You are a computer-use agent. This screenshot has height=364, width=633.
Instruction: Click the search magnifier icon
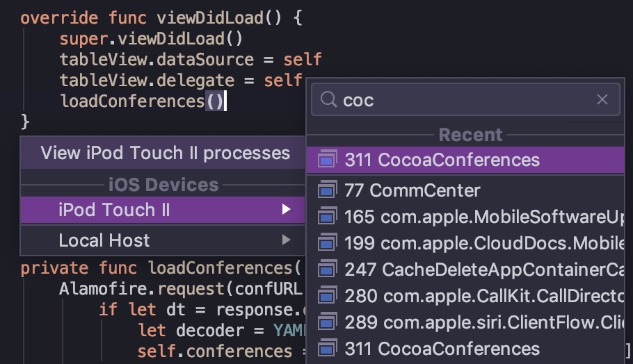click(x=328, y=101)
